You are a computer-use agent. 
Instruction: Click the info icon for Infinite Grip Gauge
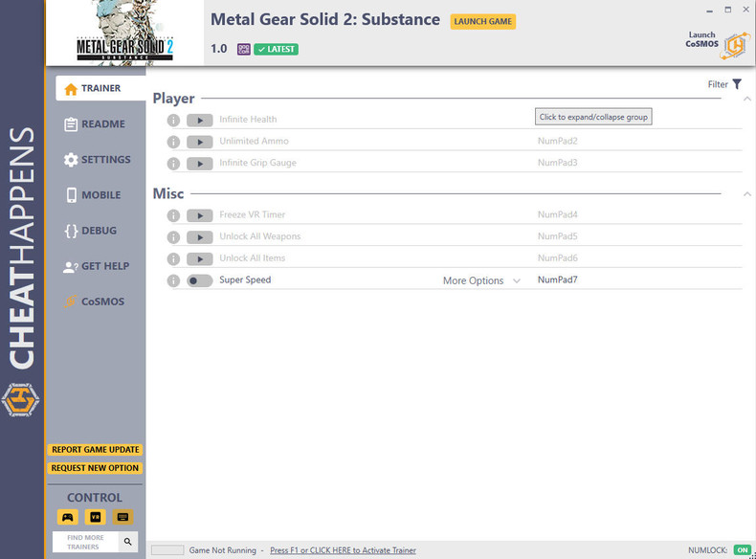(173, 164)
